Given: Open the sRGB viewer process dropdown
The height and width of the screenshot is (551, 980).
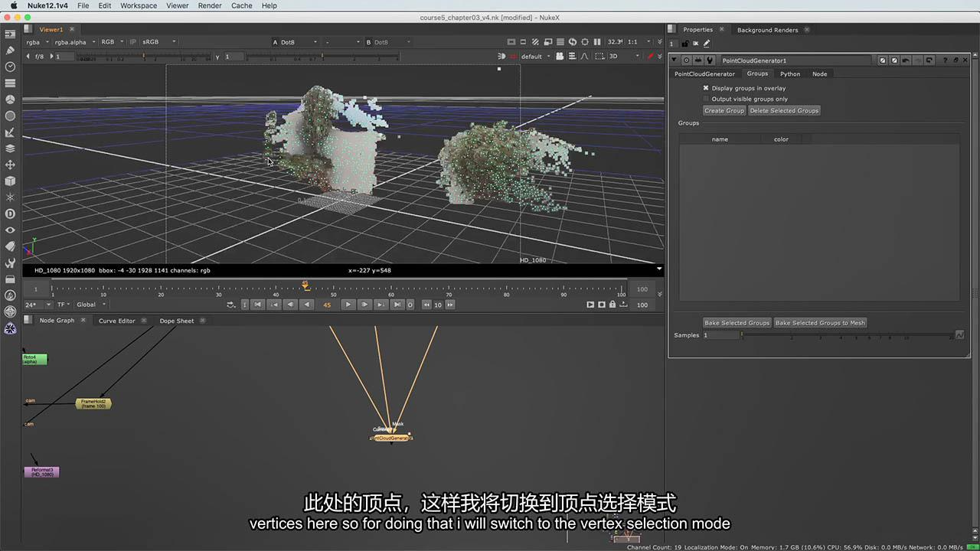Looking at the screenshot, I should [158, 42].
